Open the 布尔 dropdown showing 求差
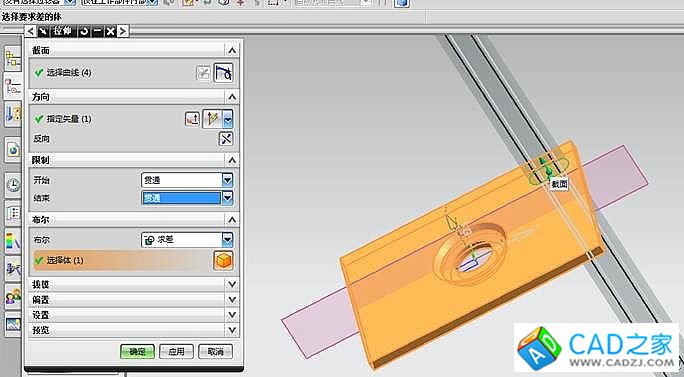684x377 pixels. pos(187,240)
